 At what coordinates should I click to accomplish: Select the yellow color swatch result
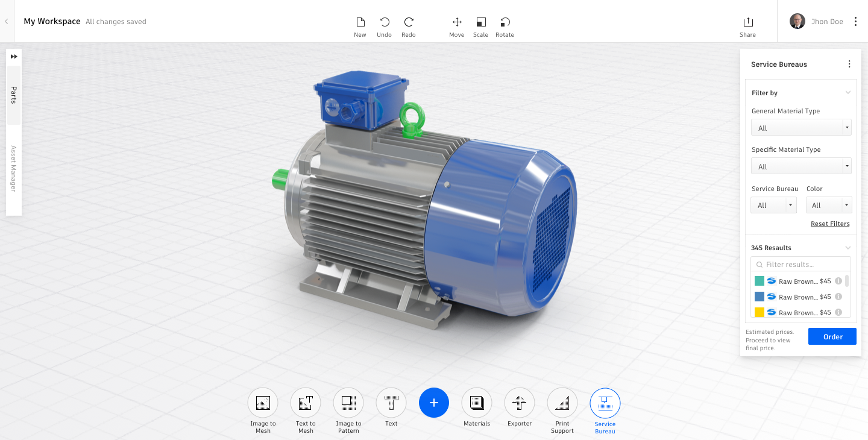759,312
